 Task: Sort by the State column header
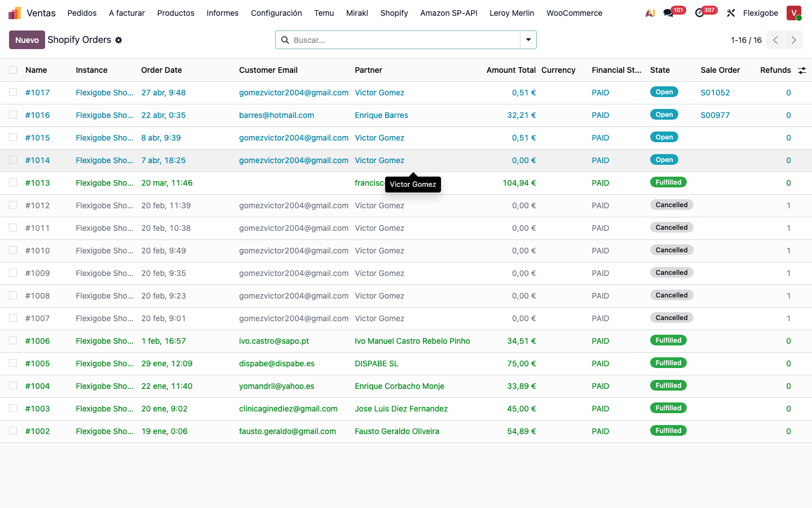(660, 70)
